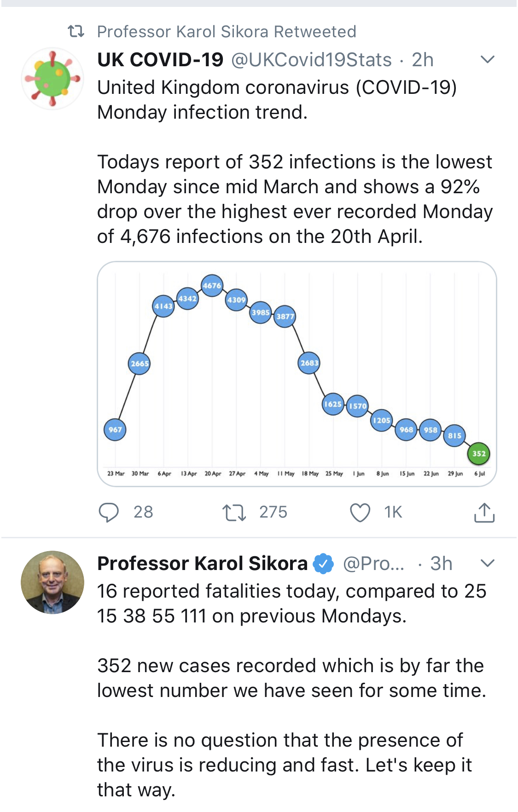Tap the retweeted arrows icon at top
This screenshot has height=812, width=518.
(76, 31)
